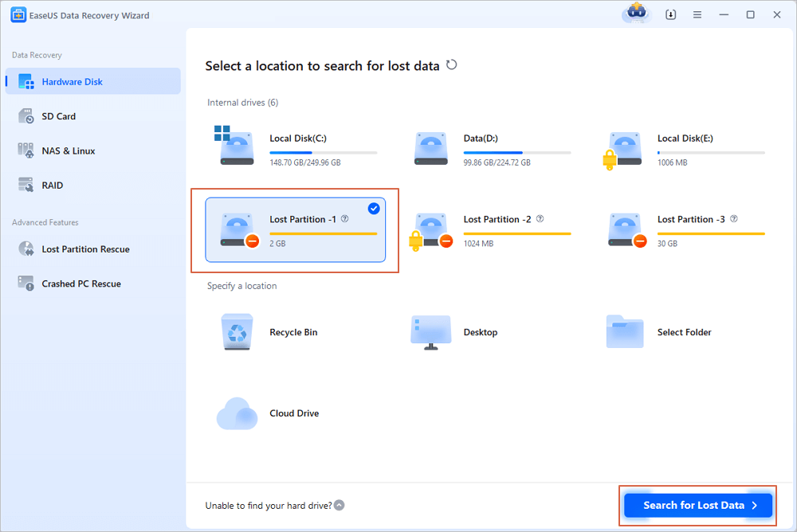797x532 pixels.
Task: Select the Recycle Bin location
Action: pyautogui.click(x=238, y=332)
